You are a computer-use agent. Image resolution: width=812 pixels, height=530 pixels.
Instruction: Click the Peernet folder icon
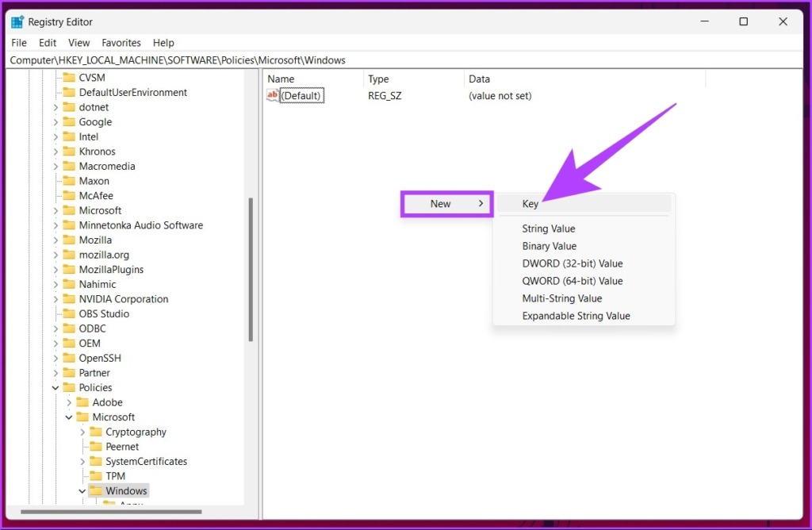click(x=96, y=447)
